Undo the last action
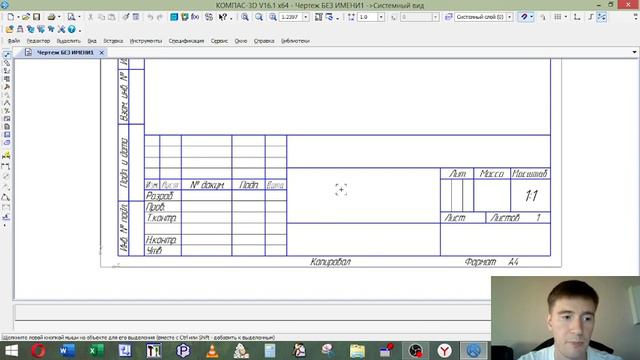This screenshot has width=640, height=360. pyautogui.click(x=150, y=17)
